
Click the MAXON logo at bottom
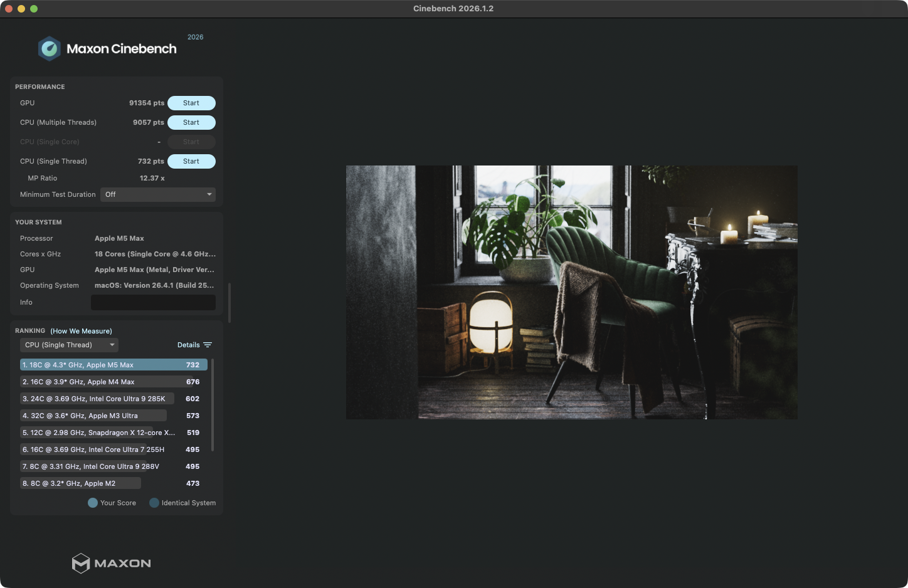click(x=112, y=563)
